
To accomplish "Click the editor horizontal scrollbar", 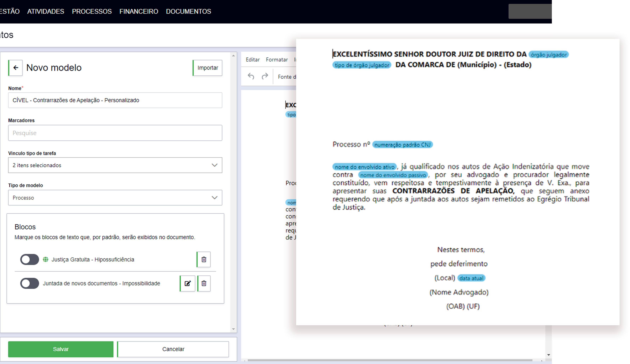I will coord(390,360).
